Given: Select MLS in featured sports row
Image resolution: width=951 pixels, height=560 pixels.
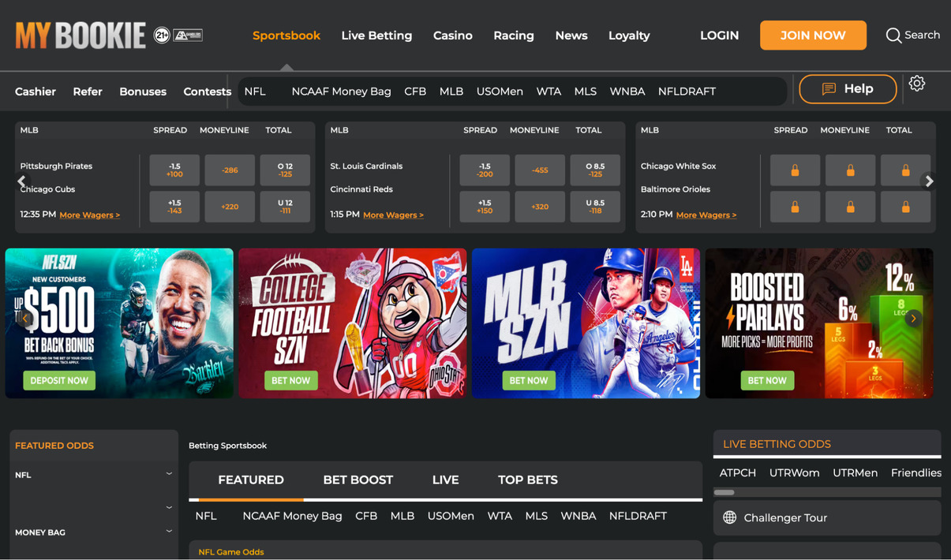Looking at the screenshot, I should click(x=536, y=516).
